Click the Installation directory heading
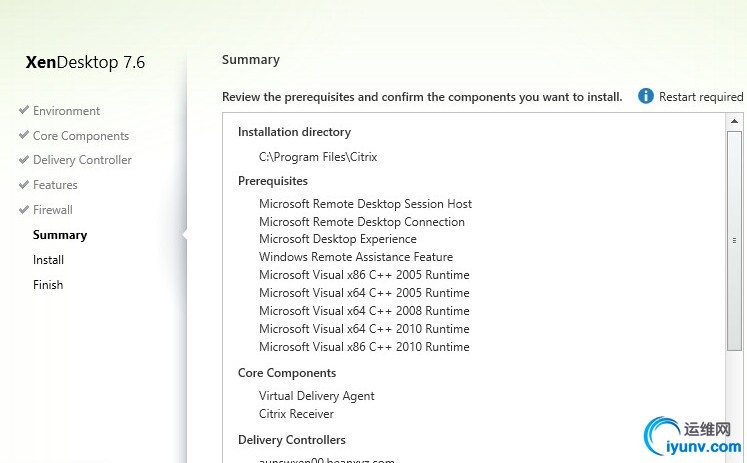 (294, 132)
